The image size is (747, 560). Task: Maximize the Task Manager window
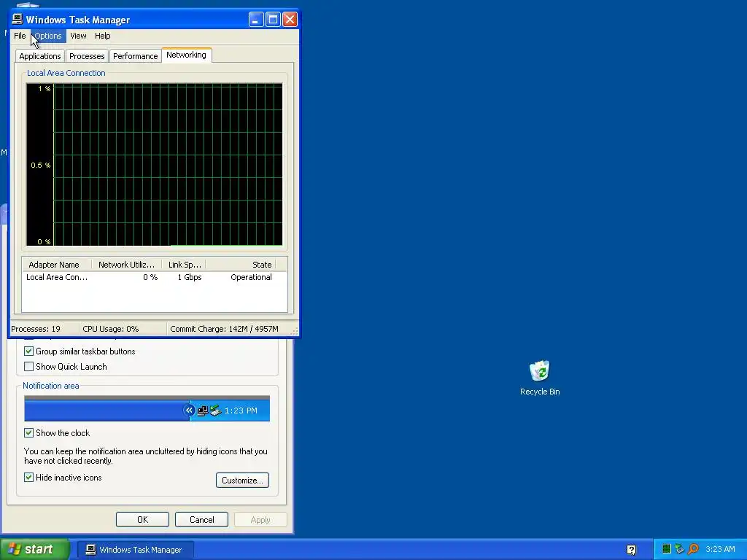(273, 20)
